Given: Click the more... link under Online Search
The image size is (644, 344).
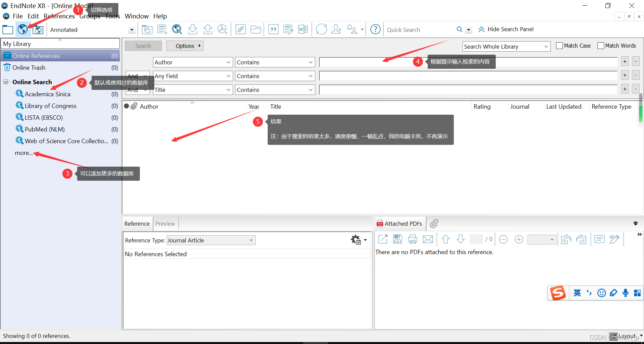Looking at the screenshot, I should click(x=23, y=153).
